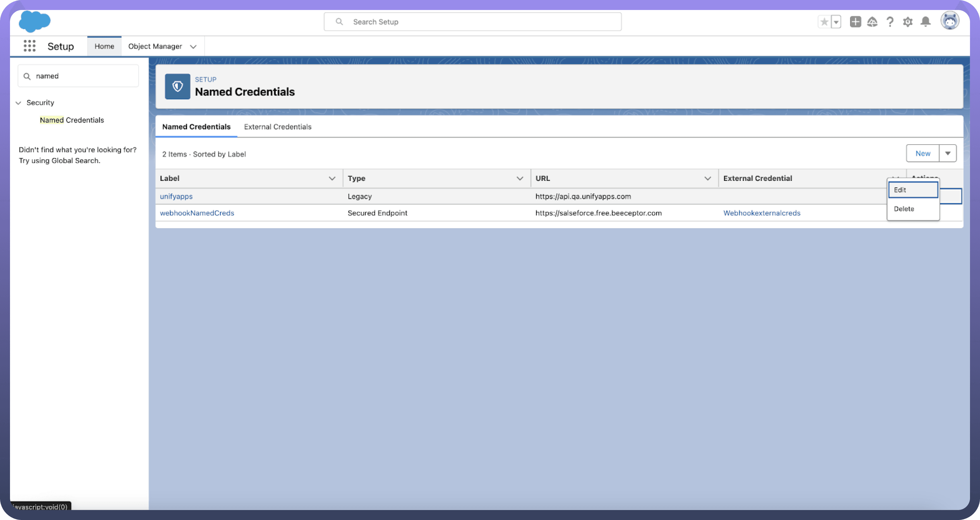Open the dropdown arrow next to New
Image resolution: width=980 pixels, height=520 pixels.
[x=948, y=153]
